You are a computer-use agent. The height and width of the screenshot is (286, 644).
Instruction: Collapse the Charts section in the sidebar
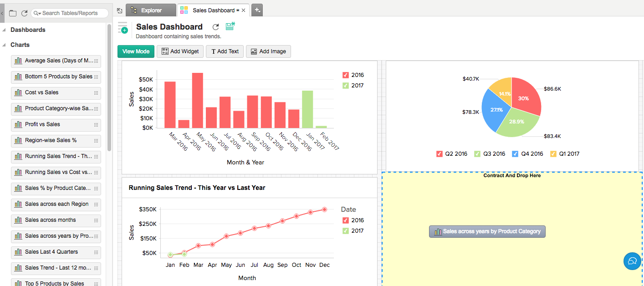click(x=5, y=45)
